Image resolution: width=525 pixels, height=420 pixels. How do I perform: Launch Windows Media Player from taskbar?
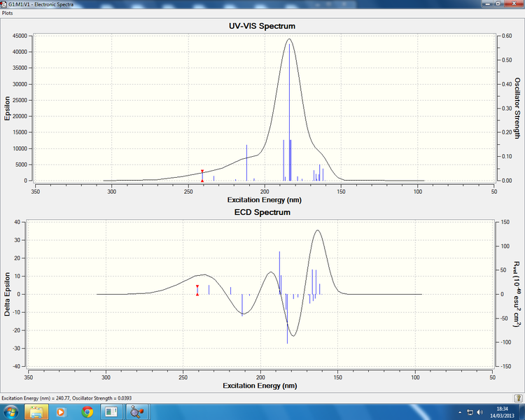[x=61, y=412]
